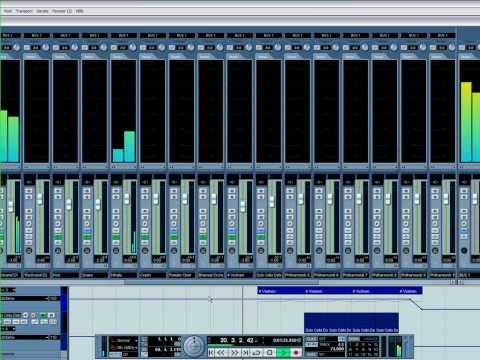Screen dimensions: 480x360
Task: Select the Solo Cello Do clip
Action: point(351,323)
